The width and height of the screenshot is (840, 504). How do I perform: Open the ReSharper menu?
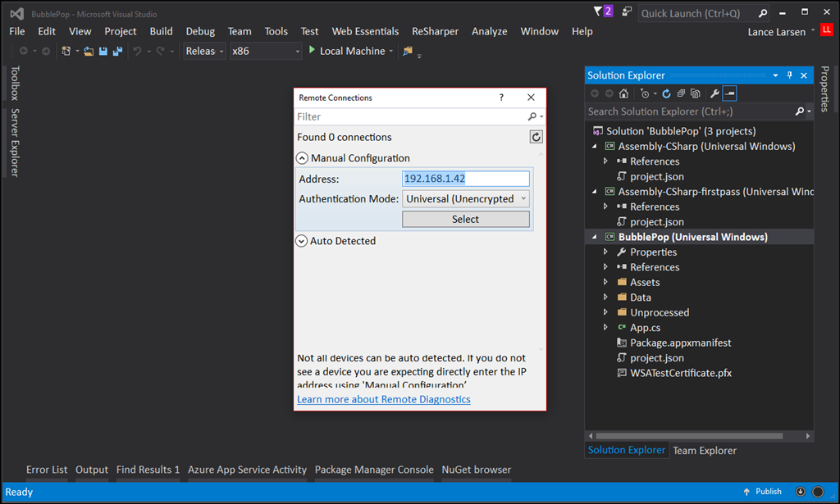coord(435,31)
